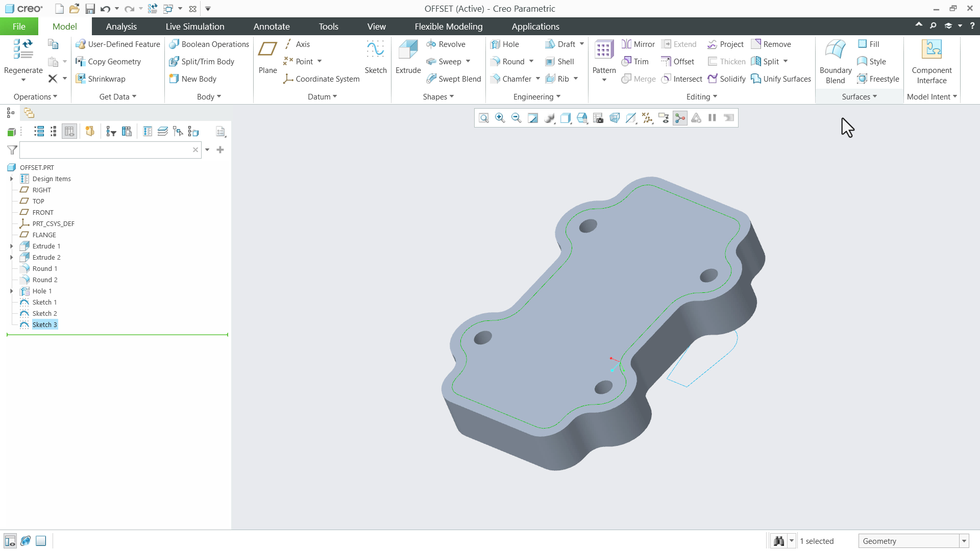Select the Revolve tool

pyautogui.click(x=446, y=44)
